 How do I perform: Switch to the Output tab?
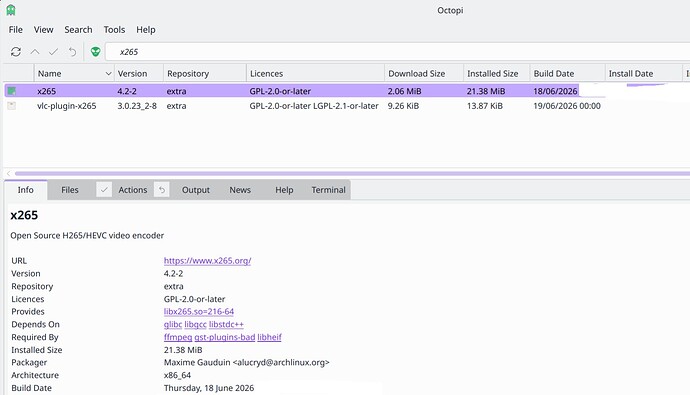pyautogui.click(x=196, y=190)
